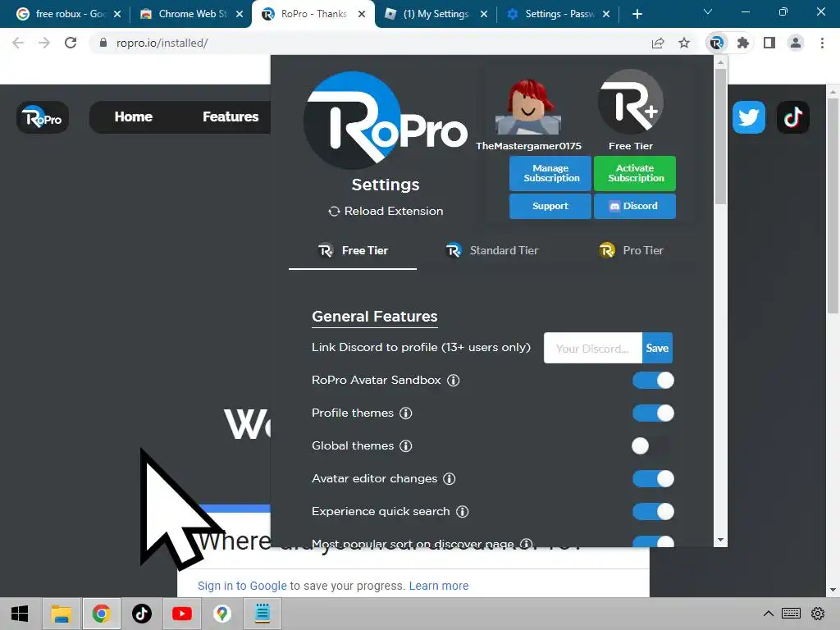Click the address bar URL
Screen dimensions: 840x630
(162, 43)
